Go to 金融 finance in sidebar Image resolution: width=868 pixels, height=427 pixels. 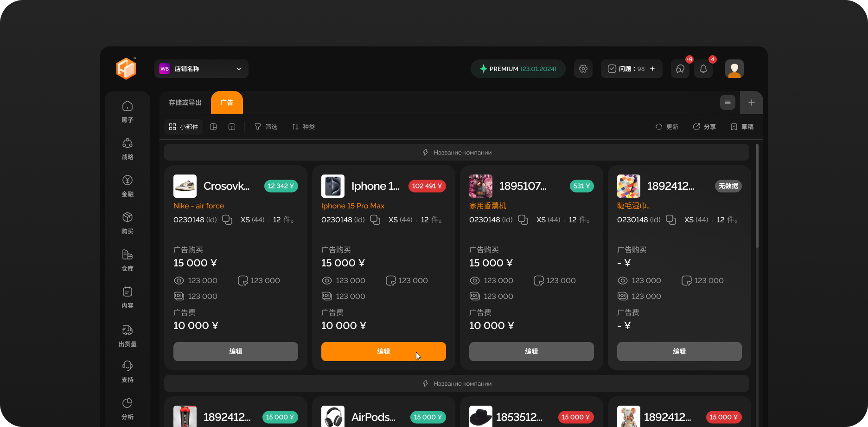pos(128,186)
